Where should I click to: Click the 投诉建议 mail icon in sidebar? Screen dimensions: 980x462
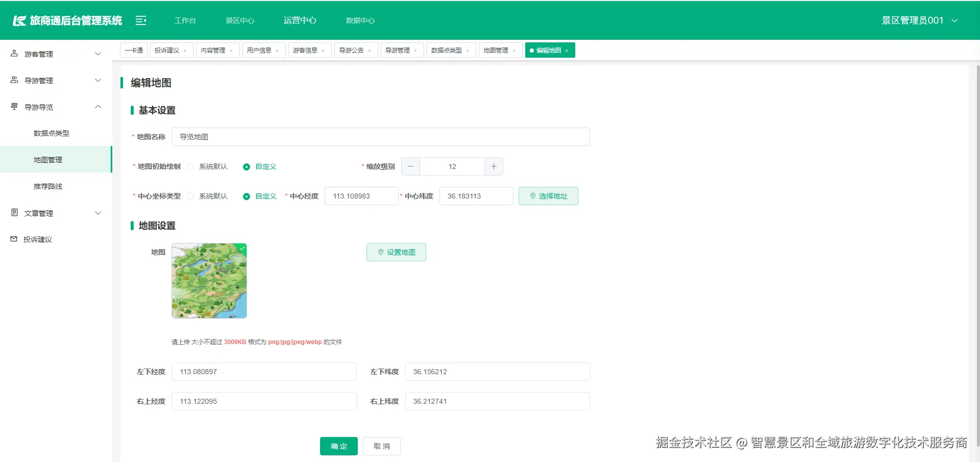[x=13, y=238]
